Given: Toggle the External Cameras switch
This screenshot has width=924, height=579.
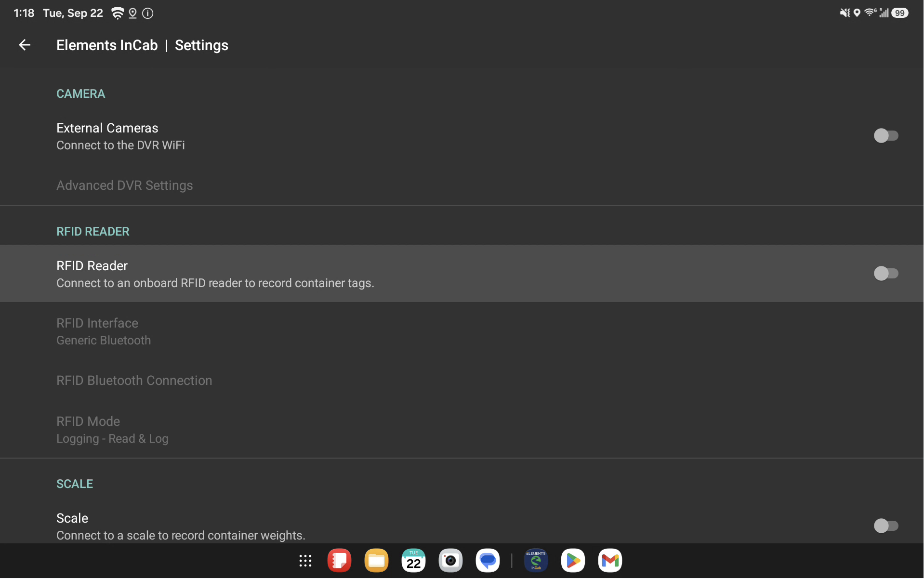Looking at the screenshot, I should click(x=886, y=136).
